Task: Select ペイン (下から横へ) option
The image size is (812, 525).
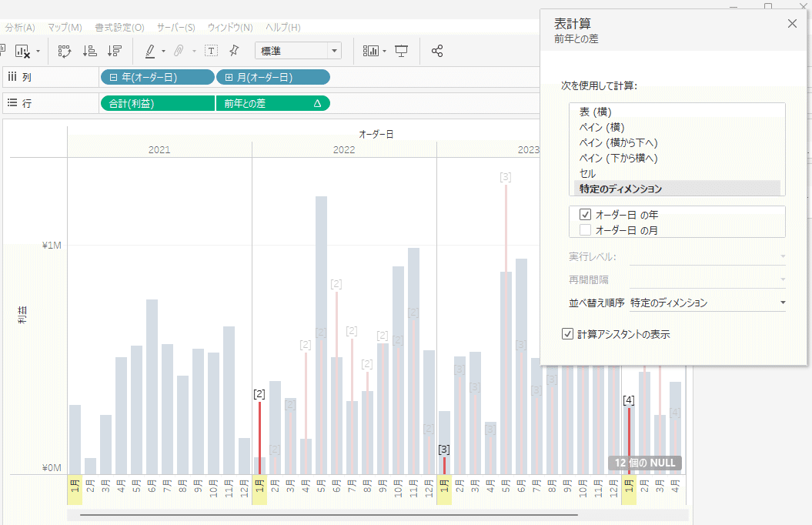Action: tap(677, 158)
